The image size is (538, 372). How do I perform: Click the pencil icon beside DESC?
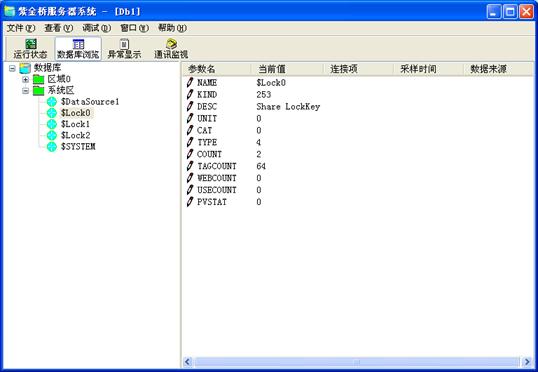[190, 106]
